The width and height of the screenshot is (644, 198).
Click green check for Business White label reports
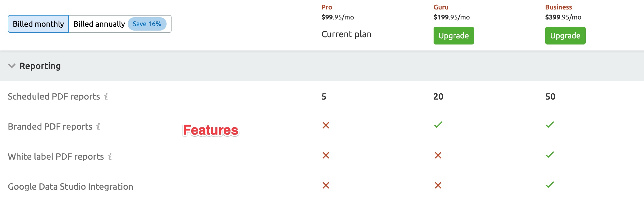pyautogui.click(x=550, y=155)
